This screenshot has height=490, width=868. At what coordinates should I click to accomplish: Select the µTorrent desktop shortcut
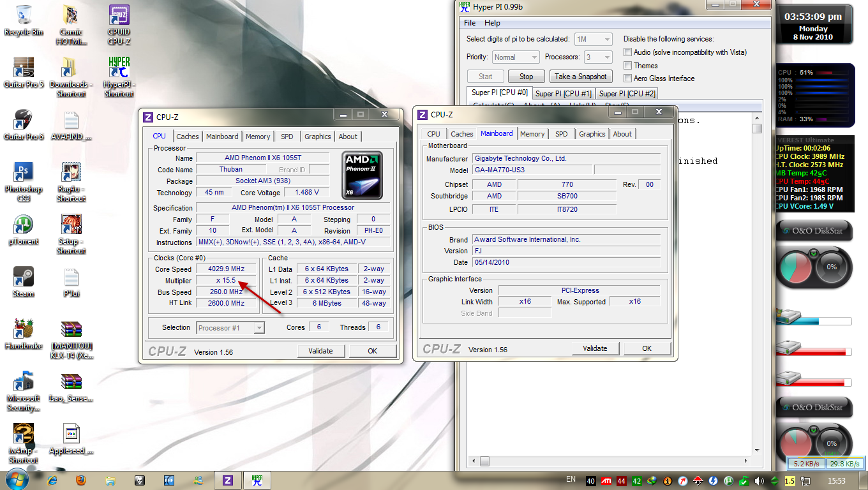[24, 230]
